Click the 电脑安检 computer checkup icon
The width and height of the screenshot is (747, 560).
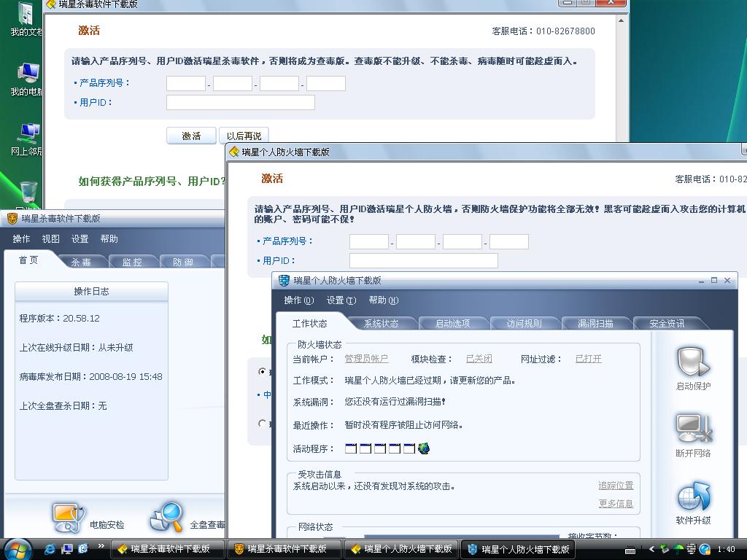pyautogui.click(x=68, y=518)
